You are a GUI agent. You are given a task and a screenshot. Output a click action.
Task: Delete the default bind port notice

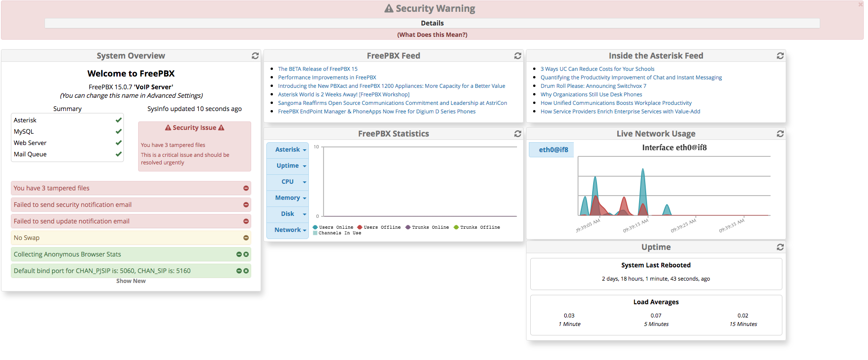click(x=246, y=271)
